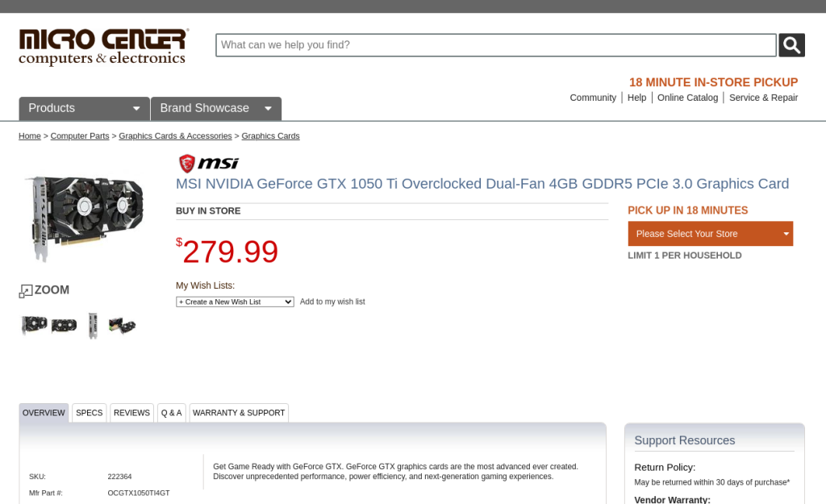This screenshot has height=504, width=826.
Task: Open the Please Select Your Store dropdown
Action: point(710,234)
